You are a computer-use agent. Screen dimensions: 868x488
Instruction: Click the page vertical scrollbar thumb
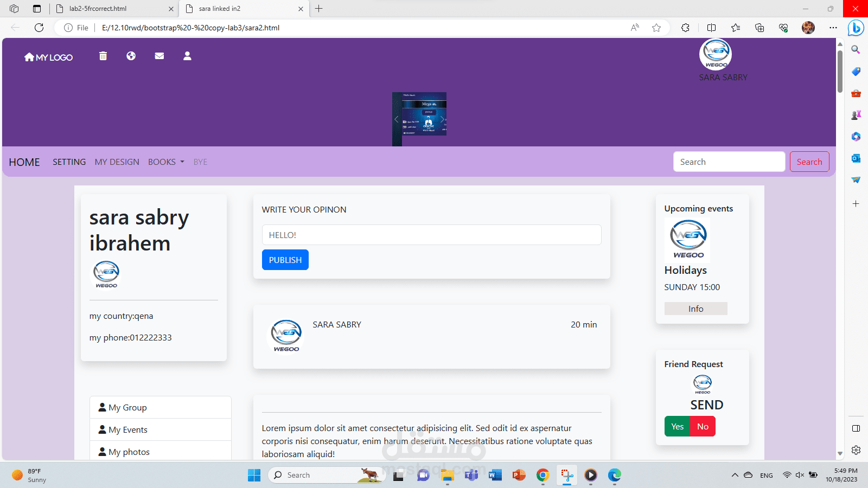[840, 71]
